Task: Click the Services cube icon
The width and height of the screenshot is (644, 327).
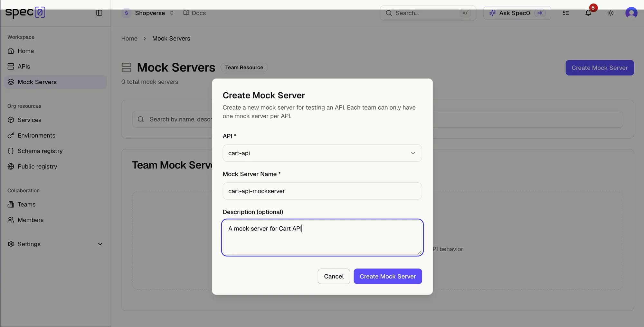Action: point(11,120)
